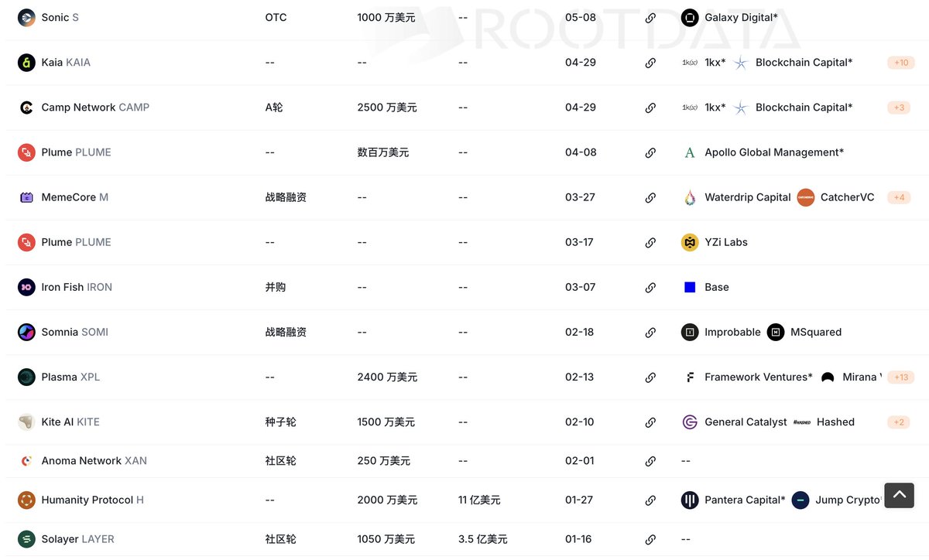Open source link icon for Iron Fish row
The image size is (929, 560).
(x=650, y=287)
